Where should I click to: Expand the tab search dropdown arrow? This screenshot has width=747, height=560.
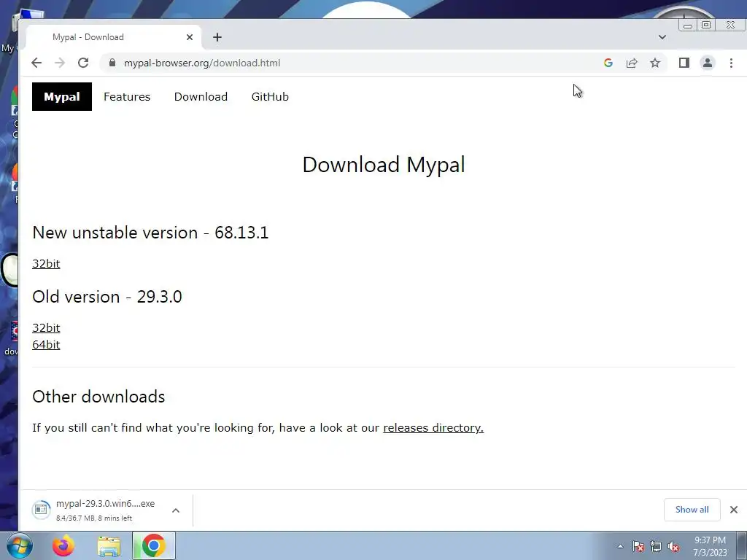click(x=662, y=37)
